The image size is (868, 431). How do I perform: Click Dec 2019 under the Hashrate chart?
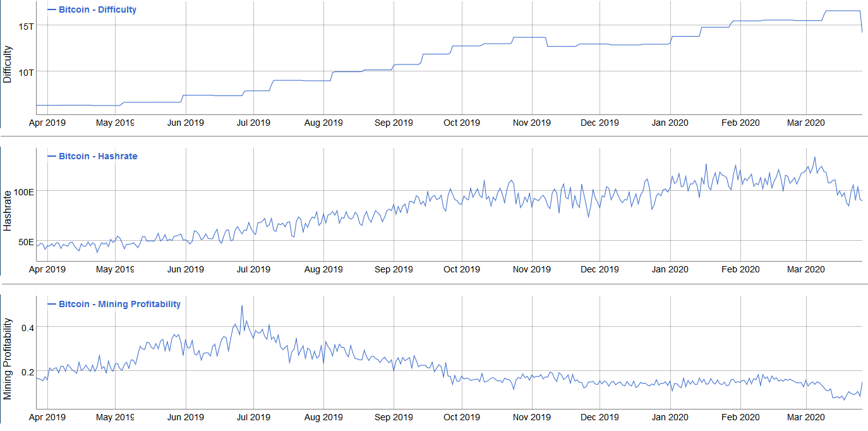[600, 269]
